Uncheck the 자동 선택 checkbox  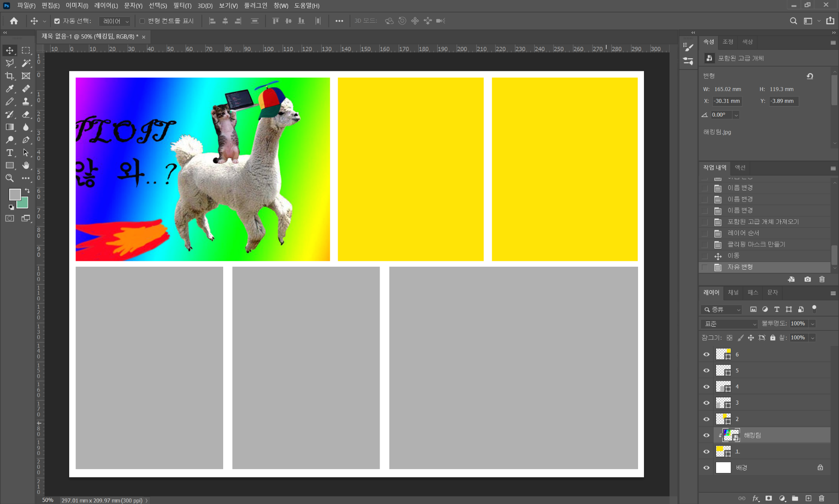pyautogui.click(x=57, y=21)
